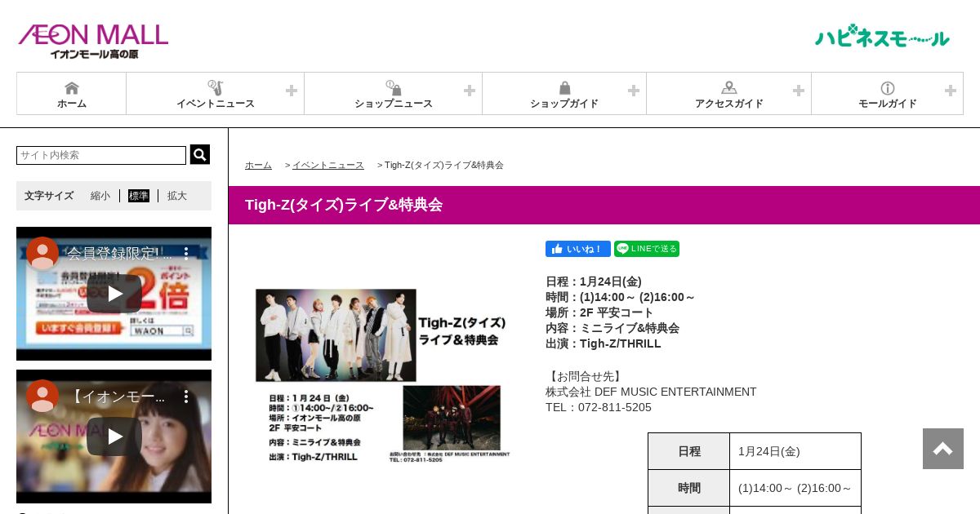Open options menu on Aeon Mall video

[186, 396]
